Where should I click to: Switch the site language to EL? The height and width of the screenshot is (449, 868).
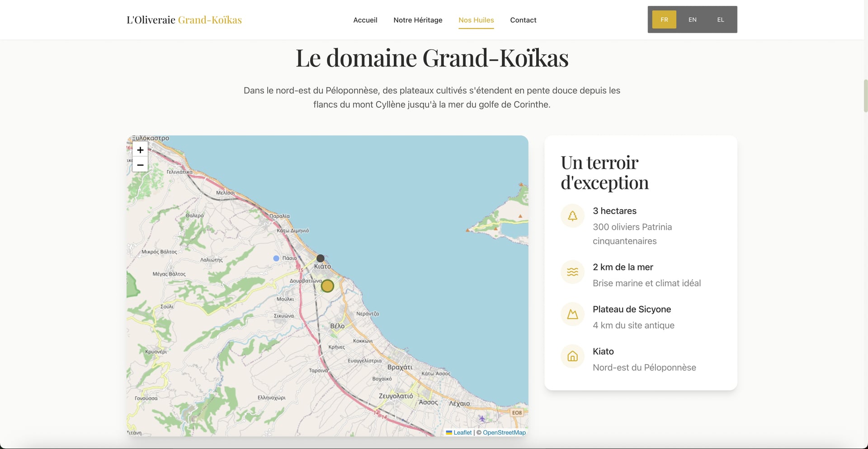tap(721, 19)
